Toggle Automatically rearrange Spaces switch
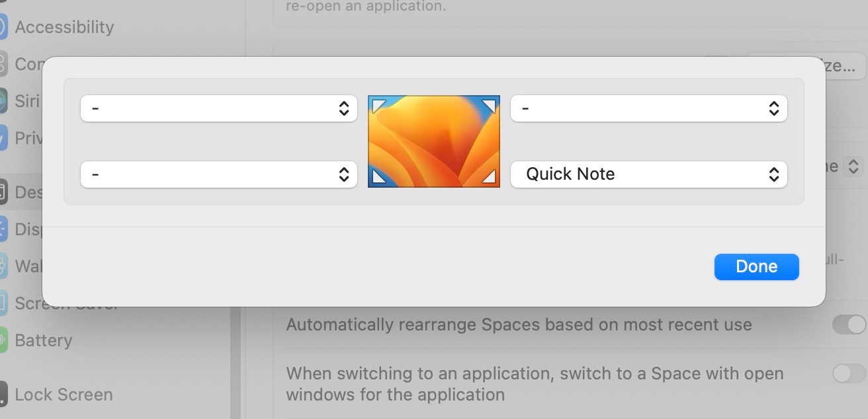Screen dimensions: 868x419 (849, 324)
